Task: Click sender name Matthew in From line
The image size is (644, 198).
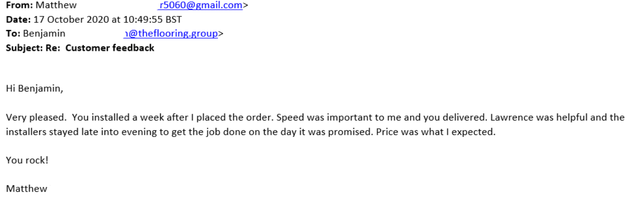Action: [x=56, y=6]
